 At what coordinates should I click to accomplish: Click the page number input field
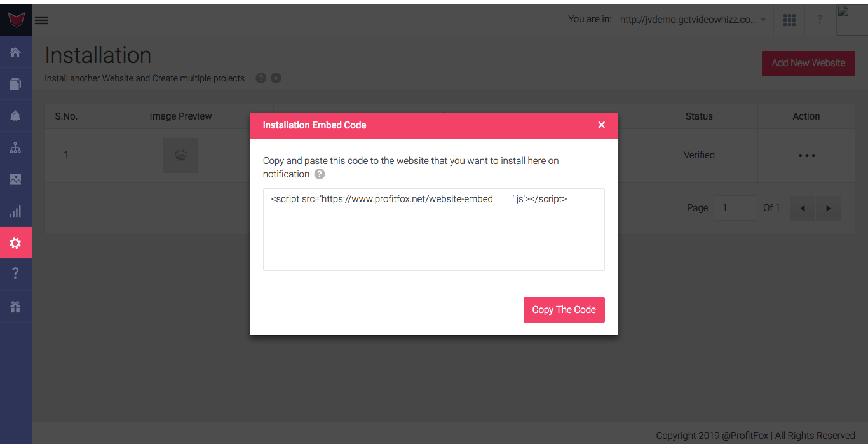pos(736,208)
